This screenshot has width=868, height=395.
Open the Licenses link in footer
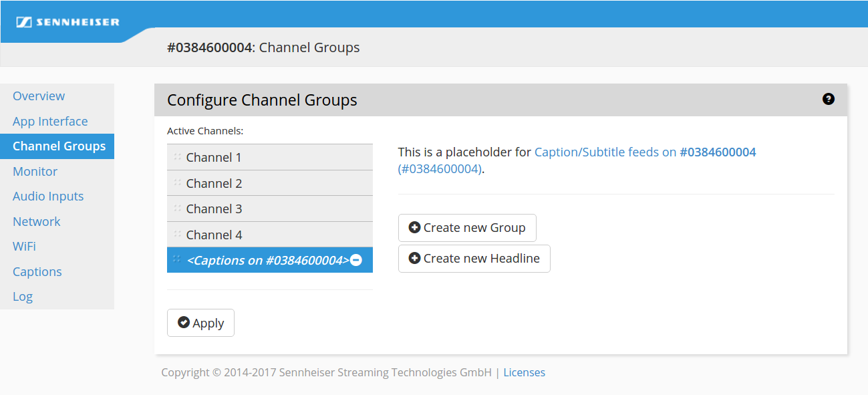pos(524,372)
